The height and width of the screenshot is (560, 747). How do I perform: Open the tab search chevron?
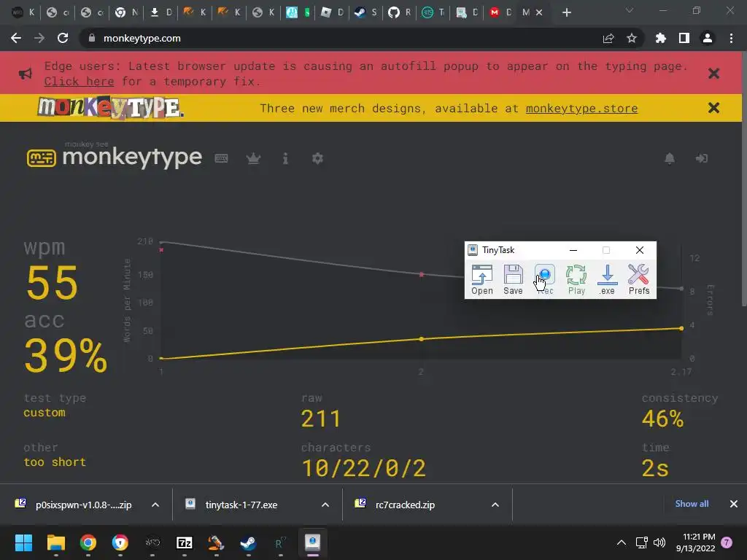tap(629, 10)
